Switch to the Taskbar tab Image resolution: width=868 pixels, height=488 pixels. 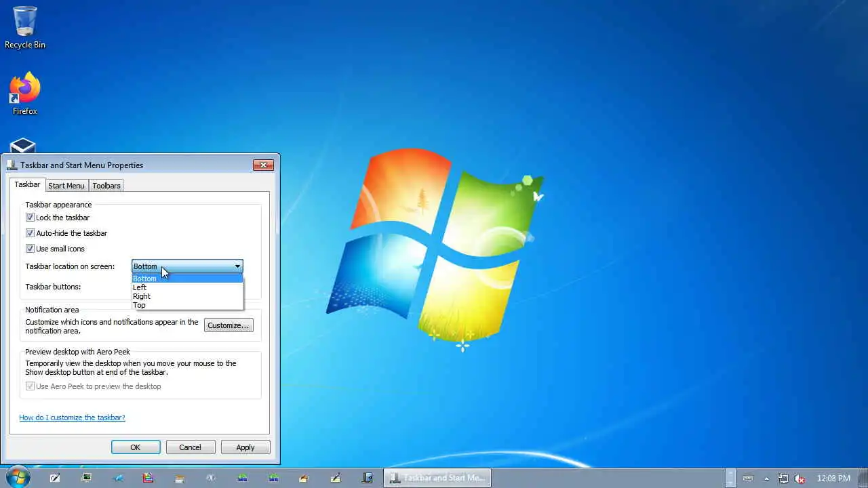click(x=27, y=184)
